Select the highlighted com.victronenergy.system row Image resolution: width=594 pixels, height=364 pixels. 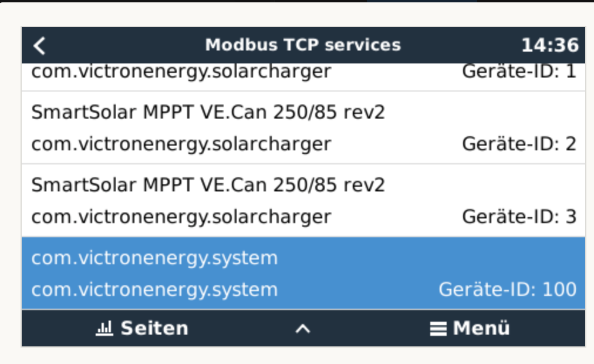coord(303,274)
